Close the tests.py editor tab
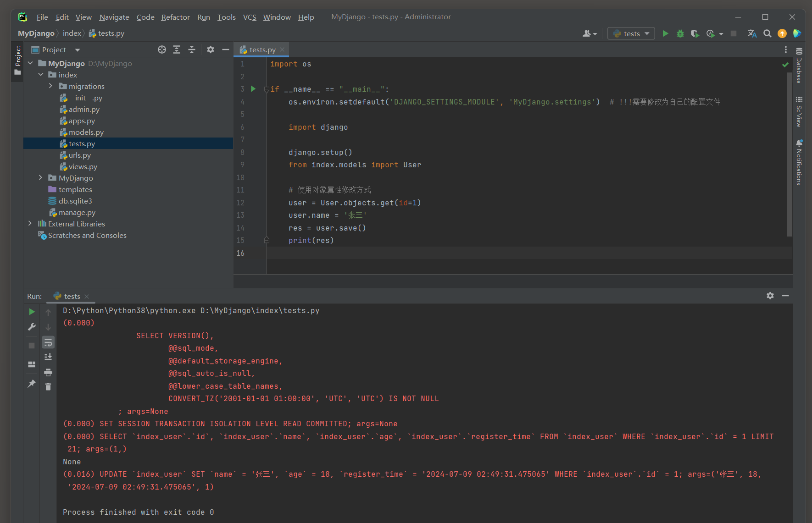This screenshot has height=523, width=812. [x=282, y=50]
